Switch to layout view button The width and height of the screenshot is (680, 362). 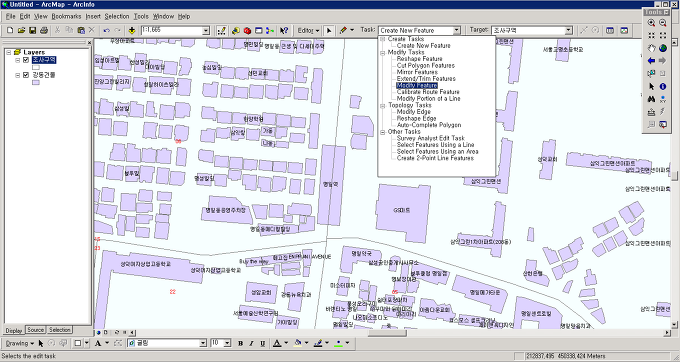(x=106, y=333)
